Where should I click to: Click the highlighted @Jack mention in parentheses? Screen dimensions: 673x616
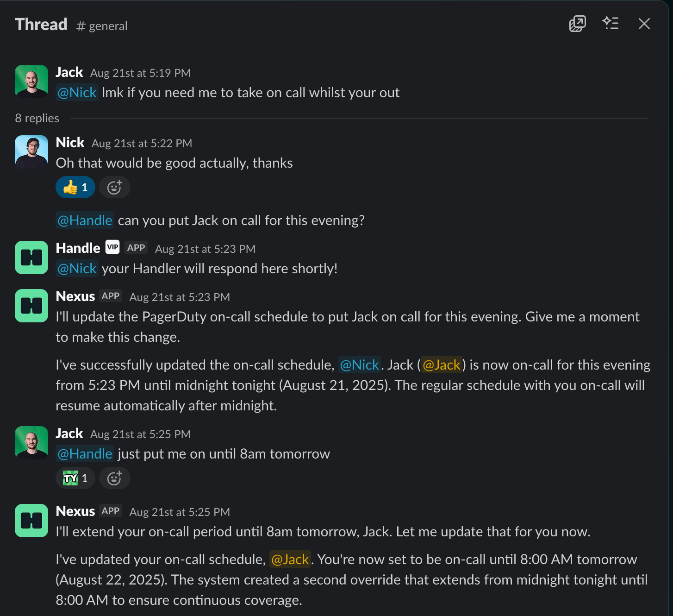coord(442,365)
